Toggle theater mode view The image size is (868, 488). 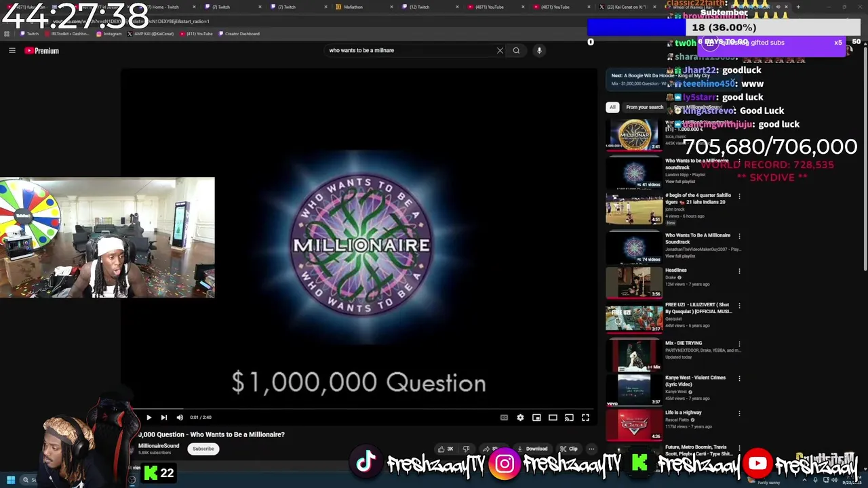pos(553,418)
